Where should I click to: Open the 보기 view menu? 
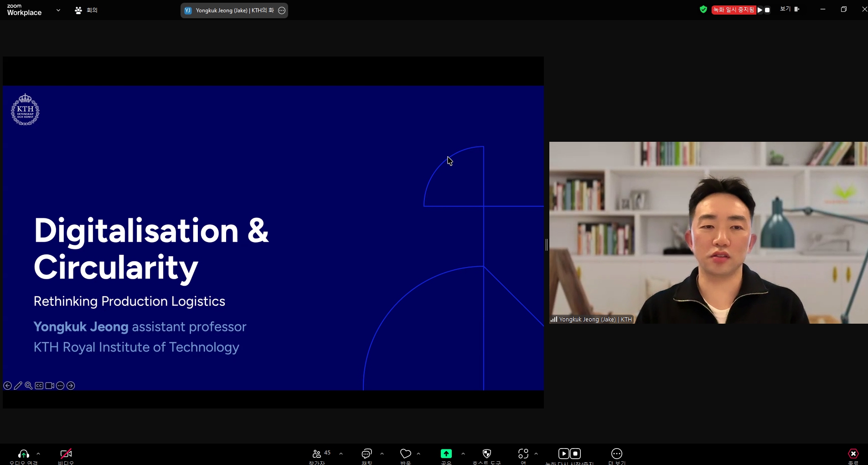click(789, 9)
